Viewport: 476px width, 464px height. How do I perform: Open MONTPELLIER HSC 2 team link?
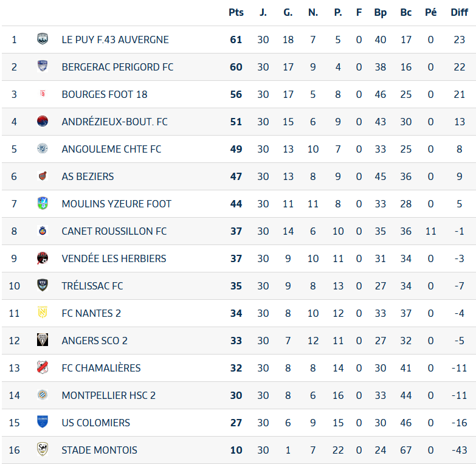point(109,395)
